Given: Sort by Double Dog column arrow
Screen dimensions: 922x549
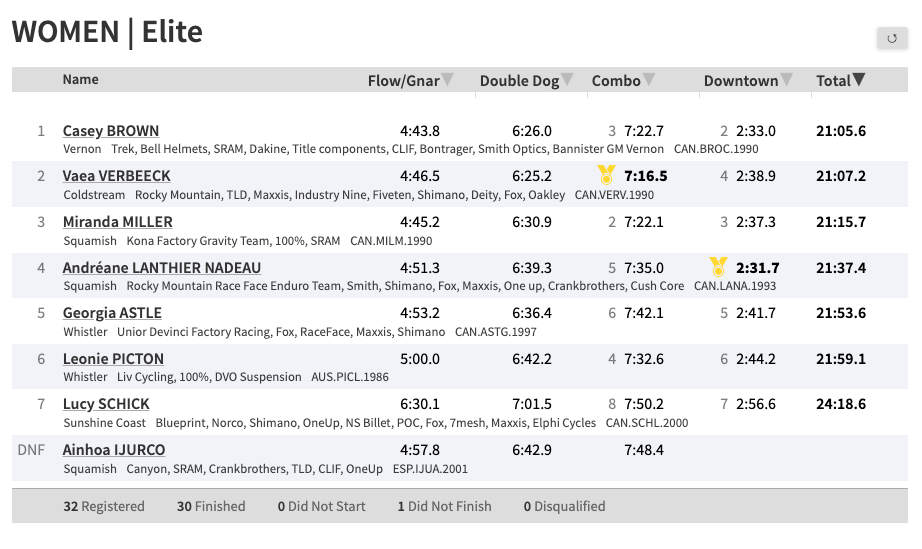Looking at the screenshot, I should coord(567,80).
